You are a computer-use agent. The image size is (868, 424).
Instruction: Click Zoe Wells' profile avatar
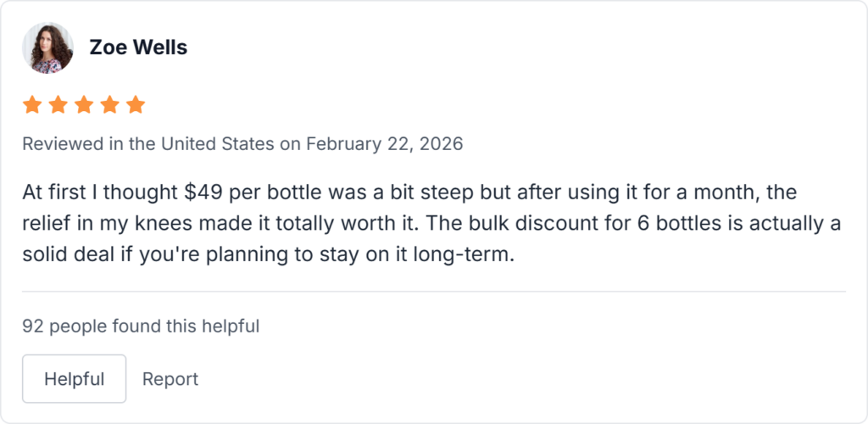(47, 47)
